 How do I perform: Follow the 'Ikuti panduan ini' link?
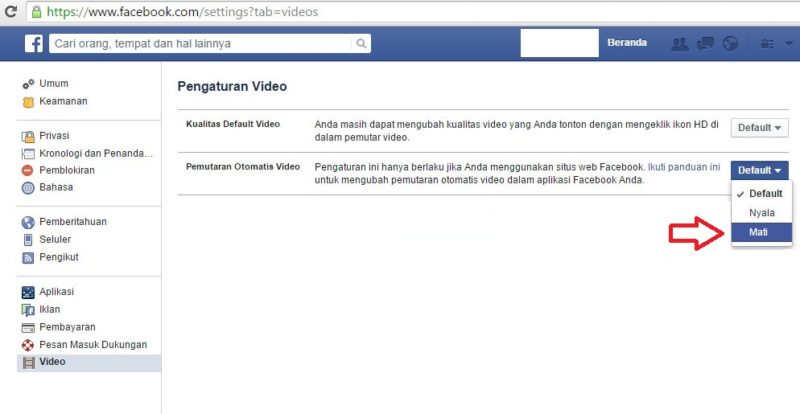click(684, 167)
